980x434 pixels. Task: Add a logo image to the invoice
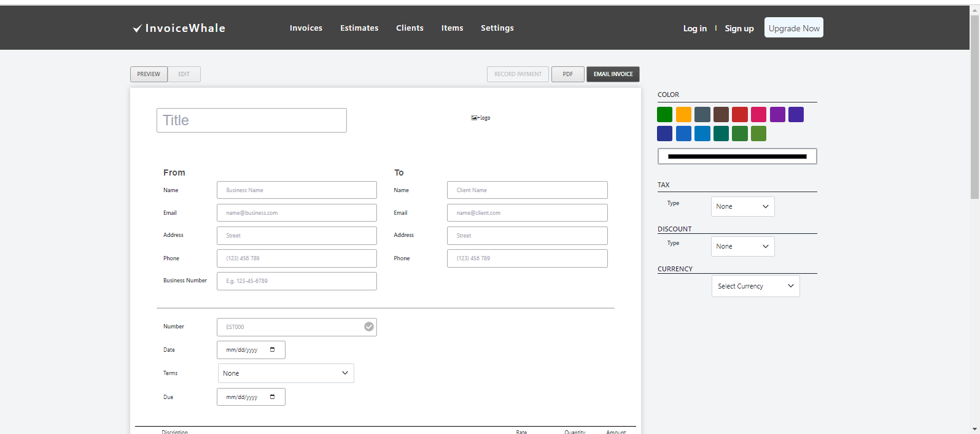pos(481,118)
